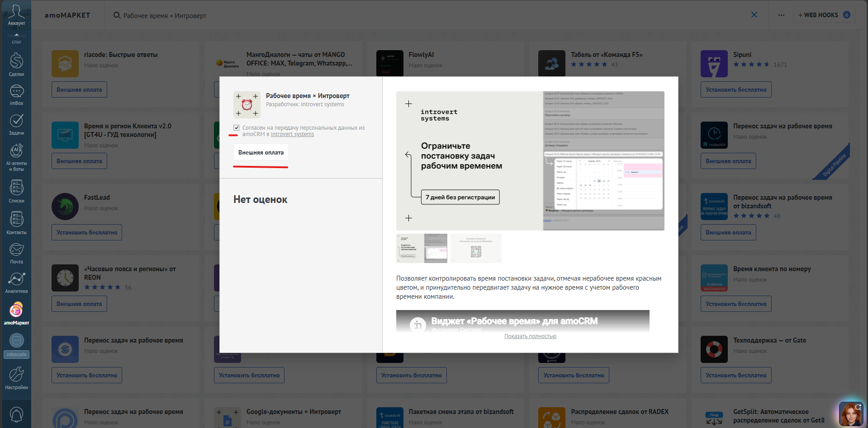Open notifications bell in sidebar
This screenshot has height=428, width=868.
click(16, 414)
